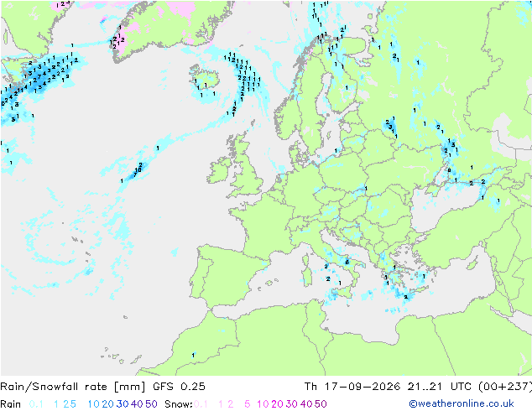Click the Rain 0.1 legend value

click(36, 404)
